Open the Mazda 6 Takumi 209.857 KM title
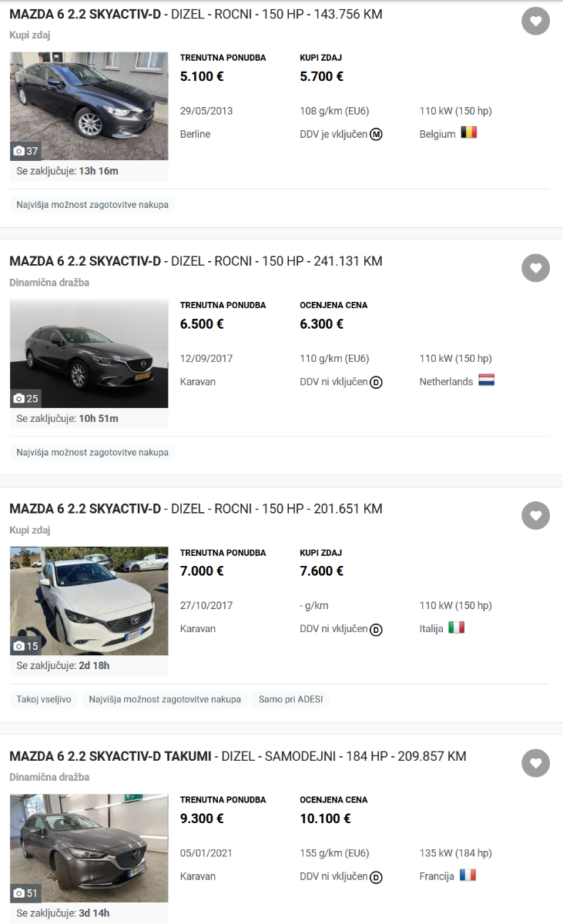 pos(238,756)
